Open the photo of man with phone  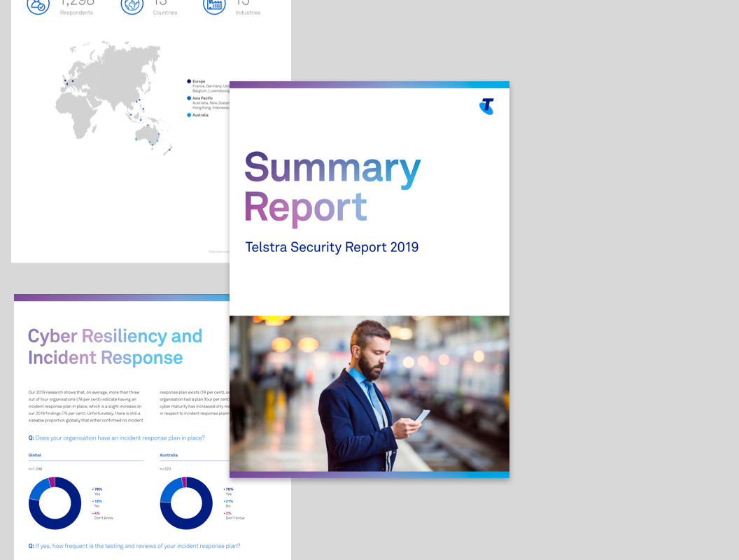(x=369, y=393)
